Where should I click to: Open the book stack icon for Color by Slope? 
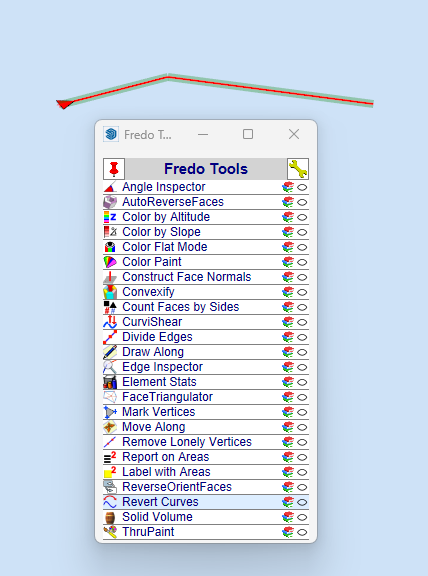pyautogui.click(x=288, y=232)
